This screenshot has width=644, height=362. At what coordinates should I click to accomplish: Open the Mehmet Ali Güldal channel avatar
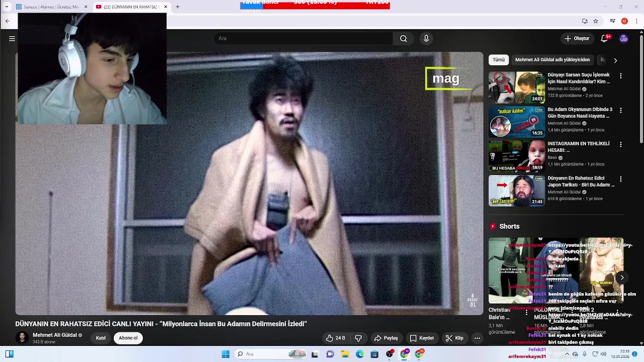[x=22, y=338]
